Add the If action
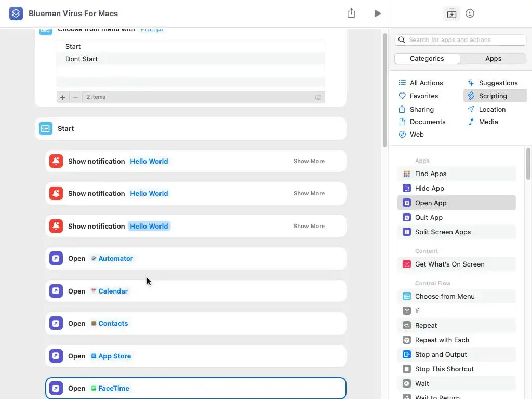The image size is (532, 399). point(456,311)
